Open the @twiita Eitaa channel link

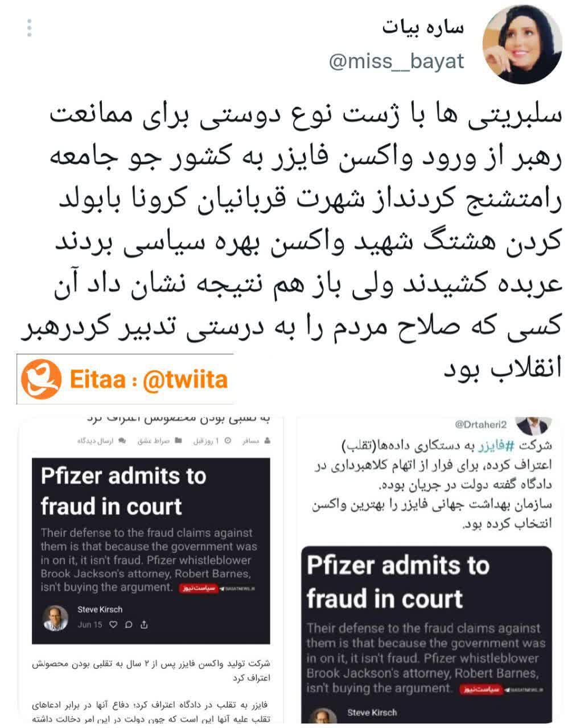[185, 379]
